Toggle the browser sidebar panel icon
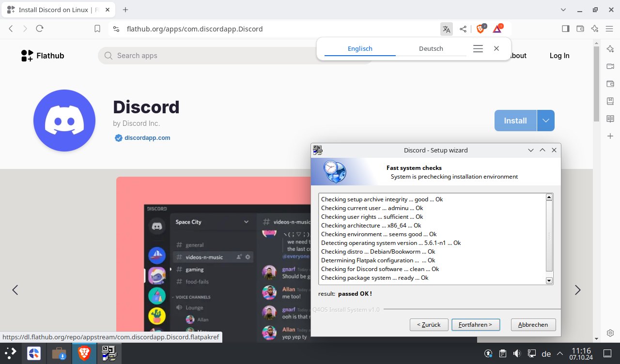This screenshot has width=620, height=364. pyautogui.click(x=565, y=29)
